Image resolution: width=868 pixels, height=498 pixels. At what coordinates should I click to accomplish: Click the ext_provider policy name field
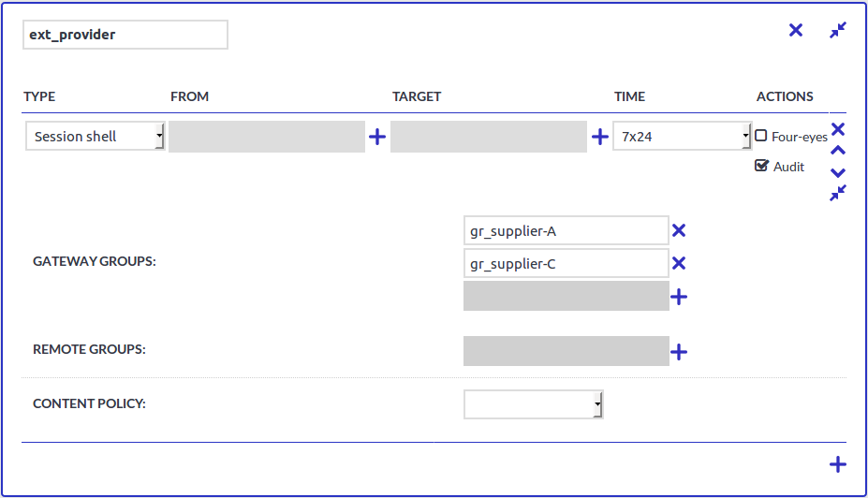pyautogui.click(x=125, y=36)
